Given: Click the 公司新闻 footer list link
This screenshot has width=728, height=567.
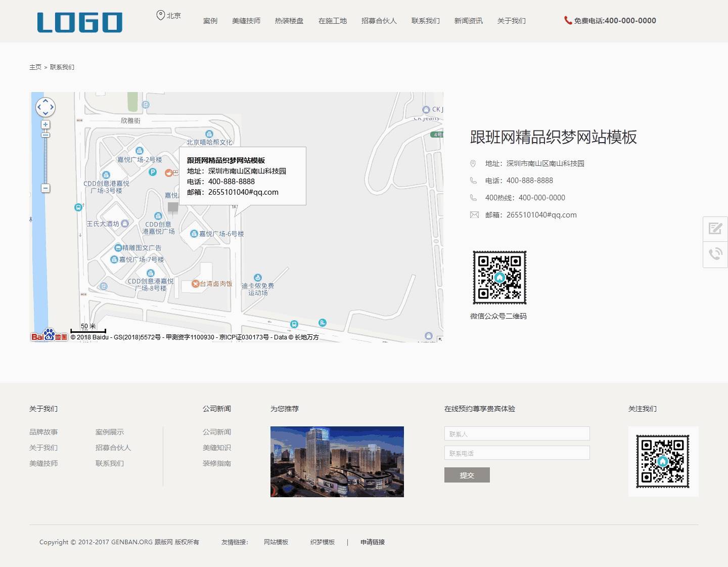Looking at the screenshot, I should point(217,432).
